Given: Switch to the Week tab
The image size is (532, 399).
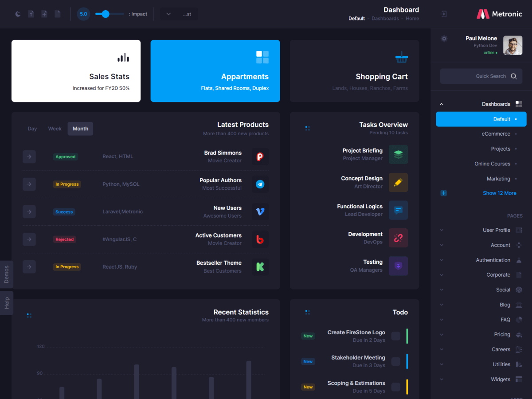Looking at the screenshot, I should [55, 129].
